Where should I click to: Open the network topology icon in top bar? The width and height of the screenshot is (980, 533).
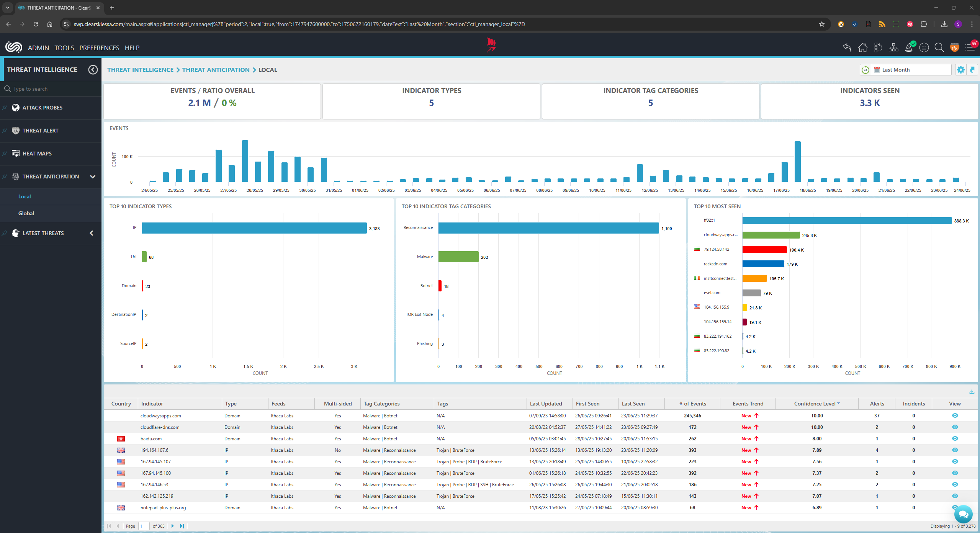tap(893, 47)
